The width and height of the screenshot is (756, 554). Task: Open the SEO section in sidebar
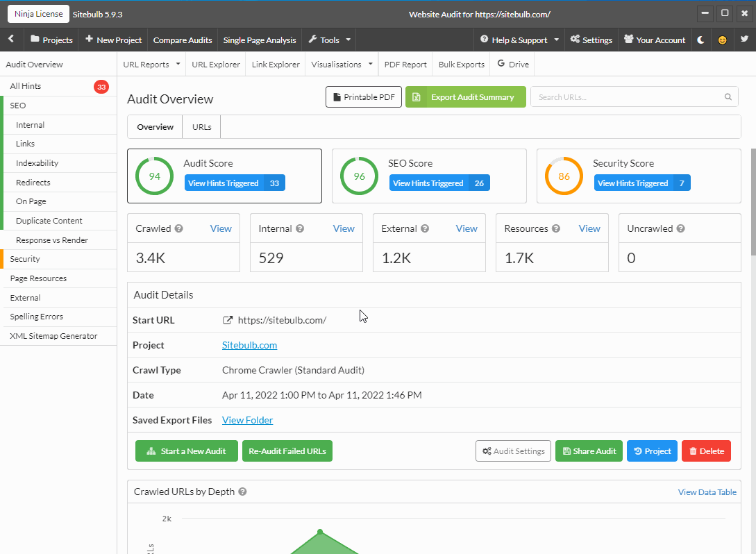click(58, 106)
